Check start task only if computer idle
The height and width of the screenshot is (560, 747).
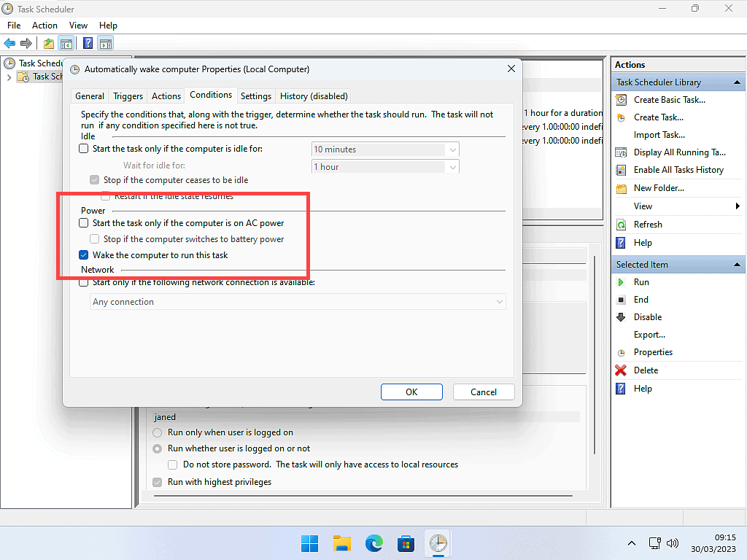[84, 149]
